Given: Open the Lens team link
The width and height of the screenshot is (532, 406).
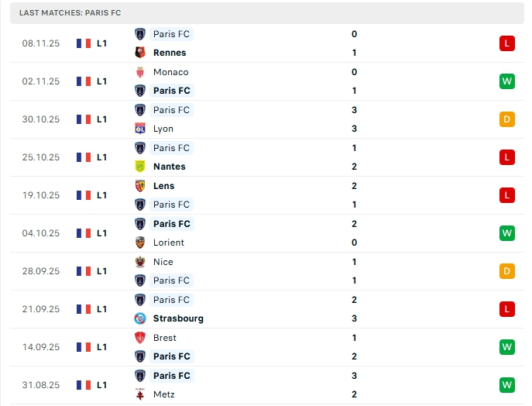Looking at the screenshot, I should click(164, 186).
